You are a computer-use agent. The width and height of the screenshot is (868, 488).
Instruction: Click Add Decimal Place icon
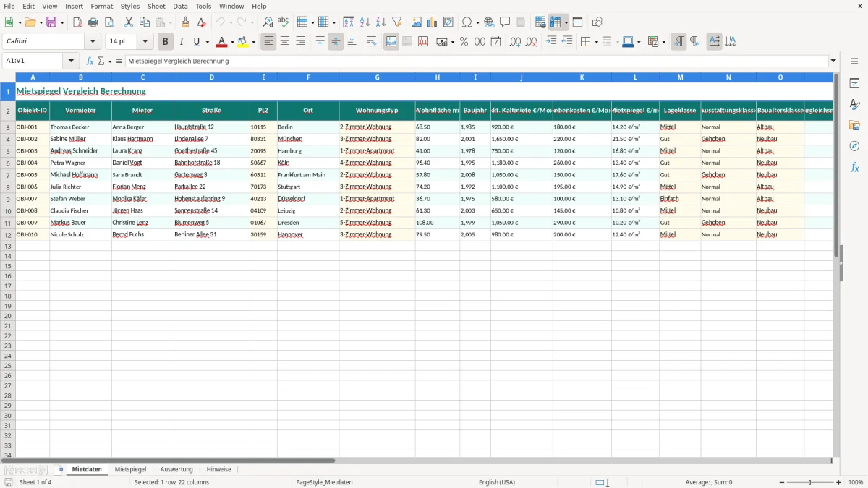click(515, 42)
